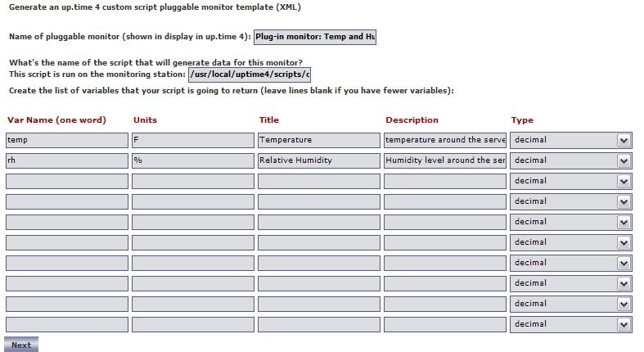Viewport: 644px width, 352px height.
Task: Click description field for temperature row
Action: pos(444,140)
